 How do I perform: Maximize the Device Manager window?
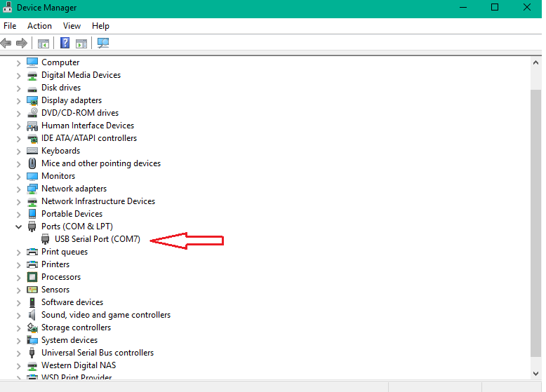pyautogui.click(x=495, y=7)
